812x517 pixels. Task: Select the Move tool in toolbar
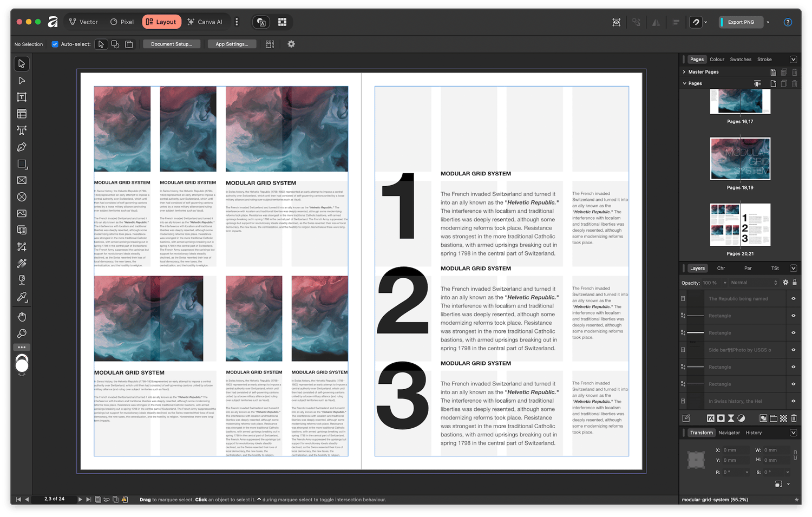pos(22,64)
